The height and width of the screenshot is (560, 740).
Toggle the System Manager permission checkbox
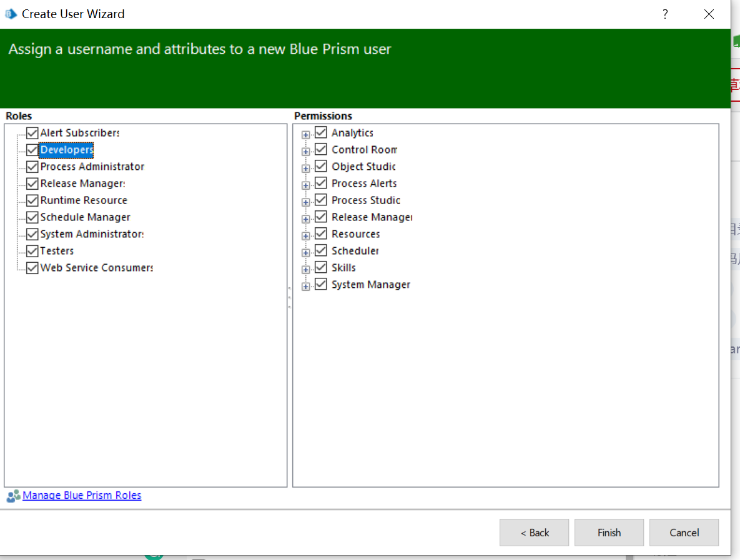321,284
